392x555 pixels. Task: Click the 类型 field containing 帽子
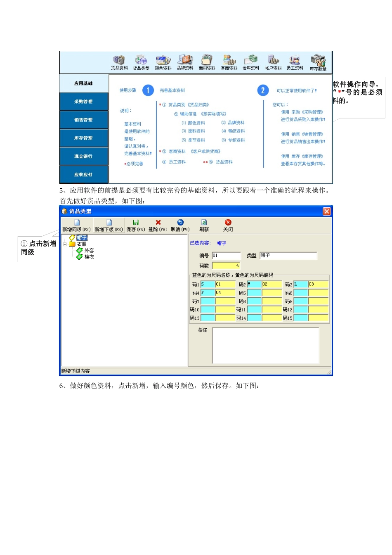pyautogui.click(x=288, y=256)
